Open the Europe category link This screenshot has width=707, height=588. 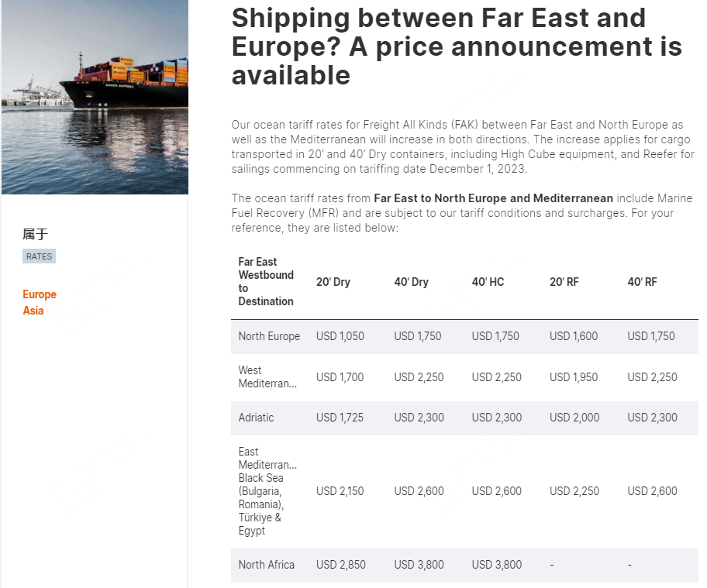[x=40, y=294]
